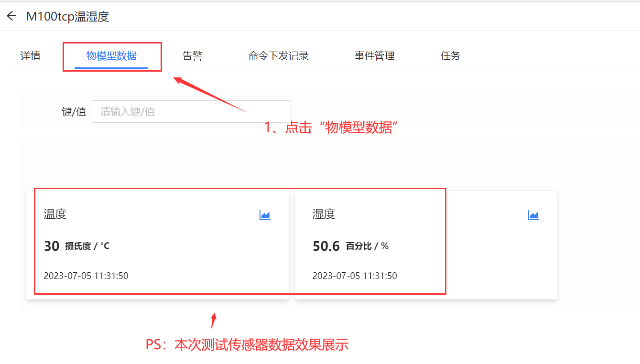Open the 事件管理 tab

click(x=374, y=56)
